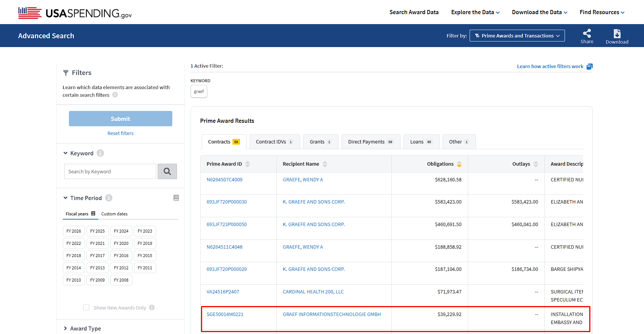This screenshot has width=644, height=334.
Task: Toggle the FY 2024 fiscal year
Action: [121, 231]
